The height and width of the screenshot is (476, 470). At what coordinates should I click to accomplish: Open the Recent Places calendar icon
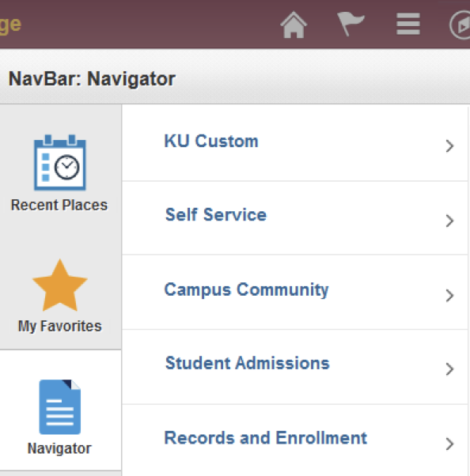[60, 162]
